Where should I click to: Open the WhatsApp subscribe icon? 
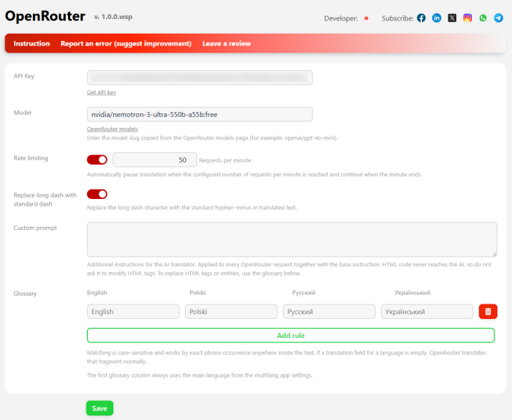pyautogui.click(x=483, y=18)
